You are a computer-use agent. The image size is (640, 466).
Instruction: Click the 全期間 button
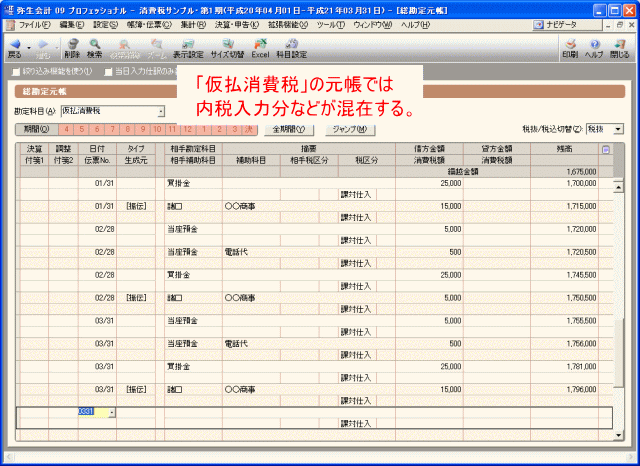pos(289,130)
